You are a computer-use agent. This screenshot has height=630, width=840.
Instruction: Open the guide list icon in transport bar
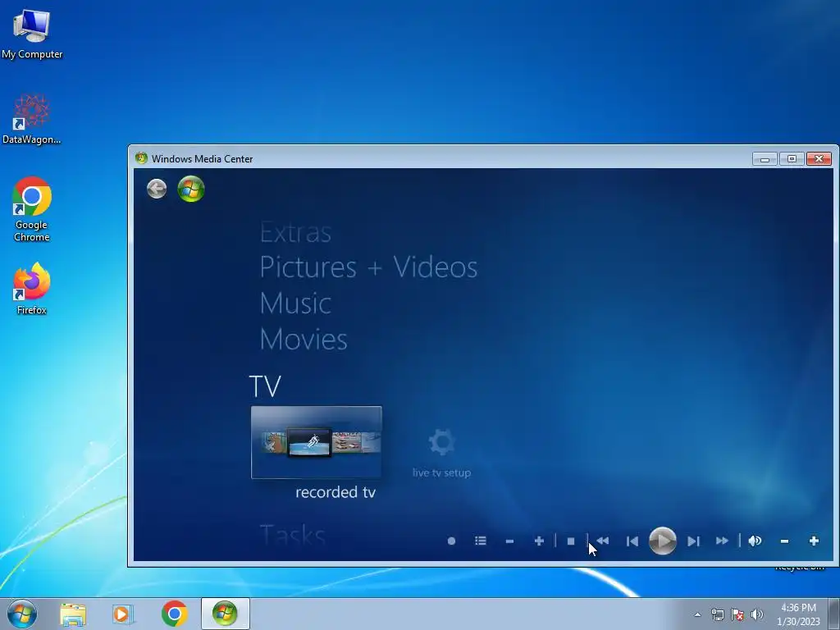click(x=481, y=541)
